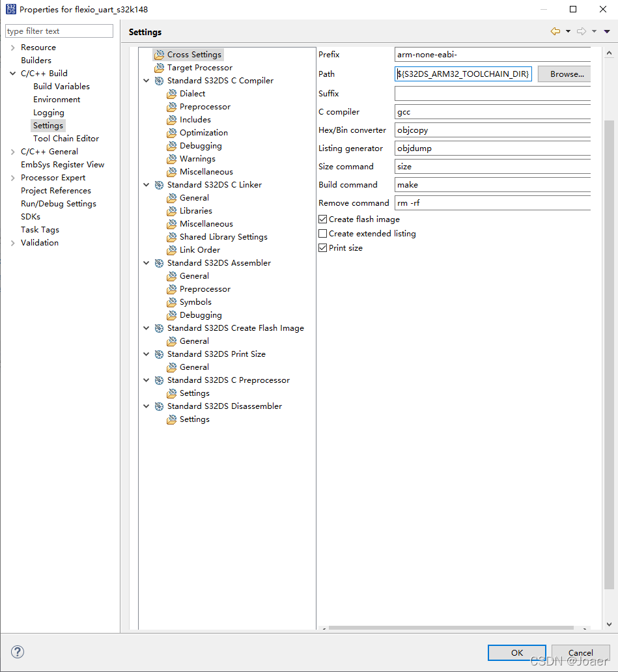This screenshot has height=672, width=618.
Task: Click the C compiler field showing gcc
Action: (492, 112)
